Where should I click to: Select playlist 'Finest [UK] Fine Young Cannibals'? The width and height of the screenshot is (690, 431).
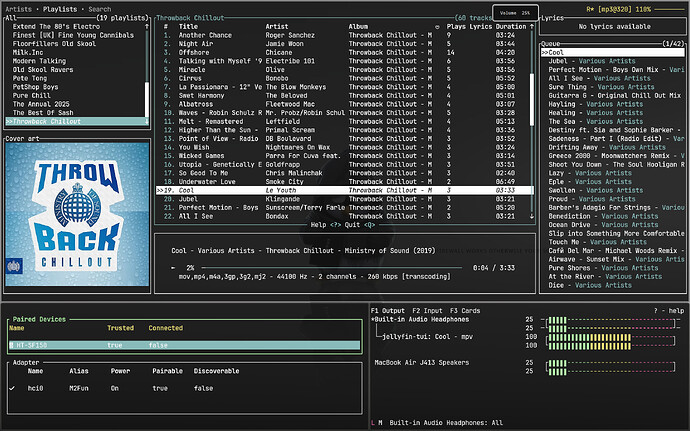73,35
